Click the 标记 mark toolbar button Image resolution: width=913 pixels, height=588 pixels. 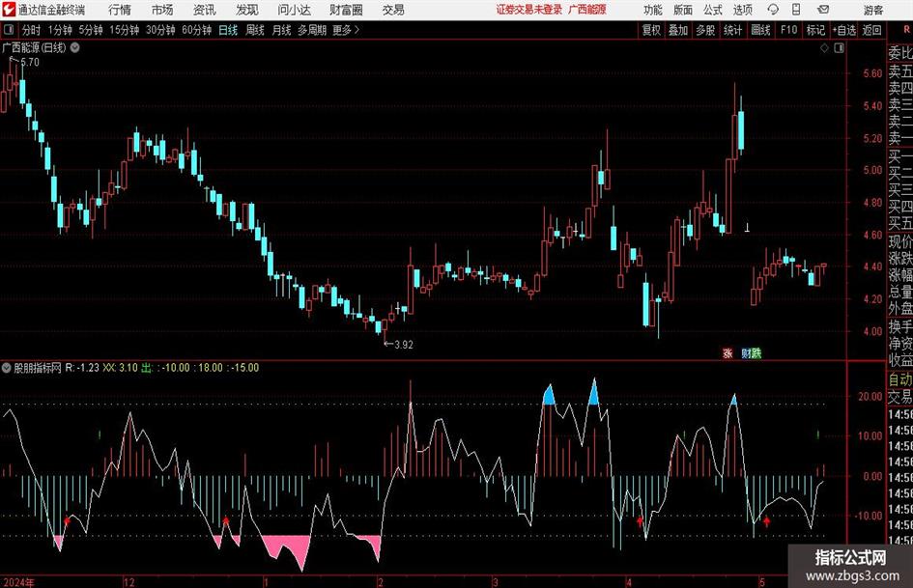click(815, 30)
